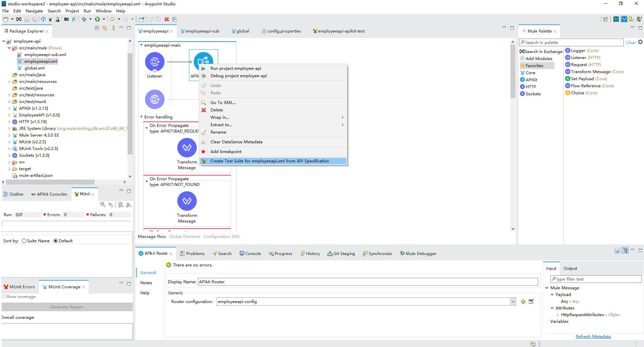
Task: Open the APIKit category in Mule Palette
Action: 529,80
